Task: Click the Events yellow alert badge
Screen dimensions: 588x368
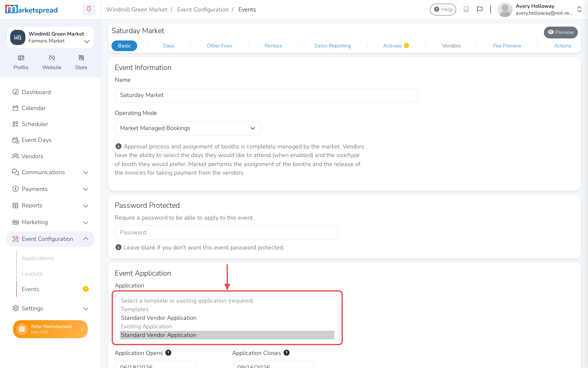Action: (x=86, y=289)
